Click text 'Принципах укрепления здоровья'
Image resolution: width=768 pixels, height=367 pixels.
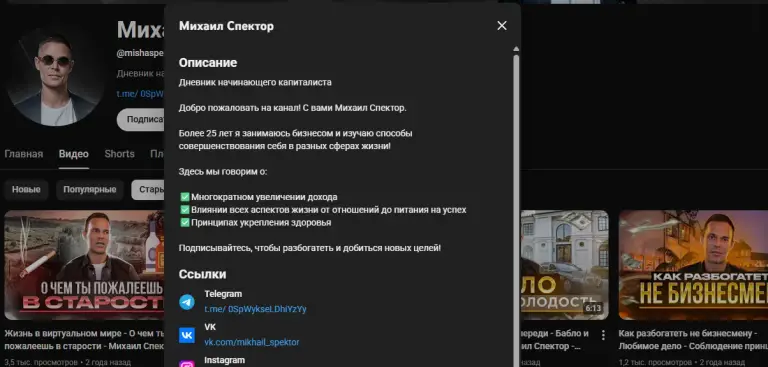point(261,222)
